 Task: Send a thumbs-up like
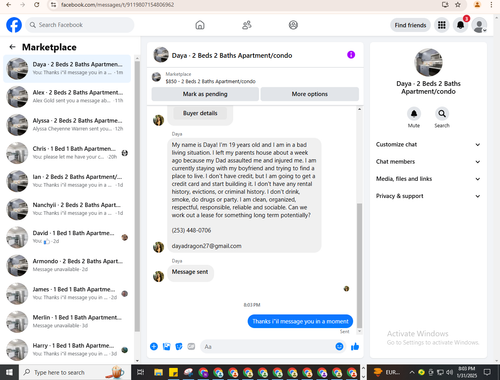[x=355, y=347]
